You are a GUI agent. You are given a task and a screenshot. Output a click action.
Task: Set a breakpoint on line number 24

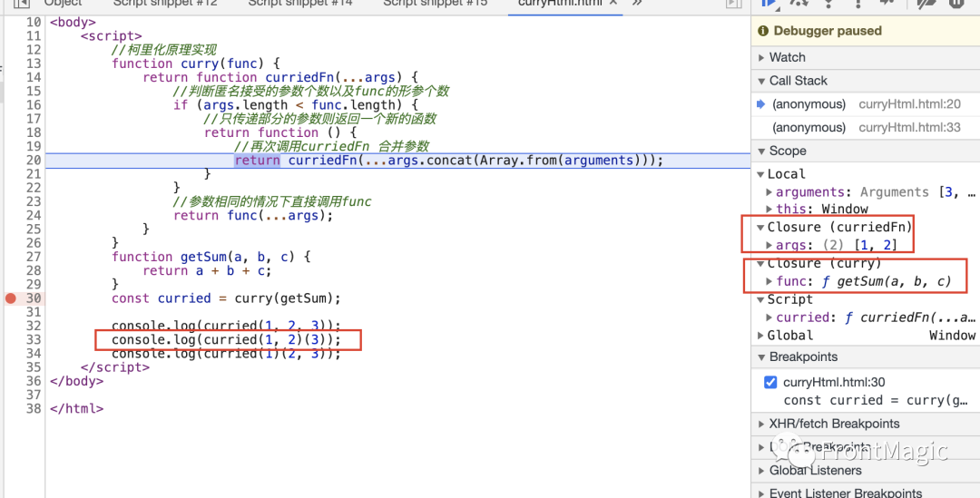[x=34, y=216]
